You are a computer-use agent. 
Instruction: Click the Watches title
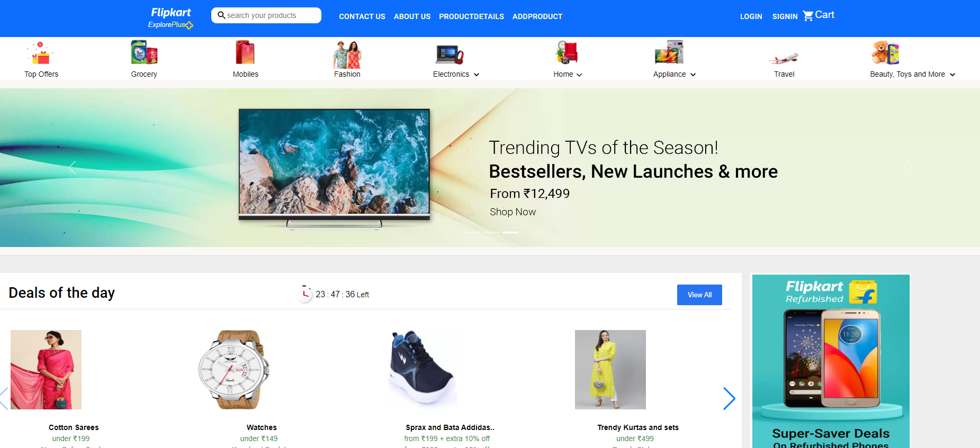click(262, 427)
